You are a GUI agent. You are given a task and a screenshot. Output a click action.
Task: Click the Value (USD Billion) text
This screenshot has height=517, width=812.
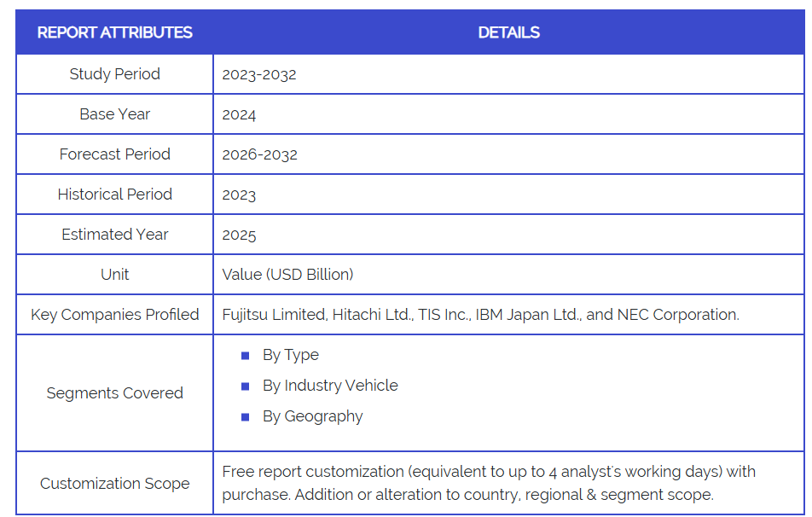pyautogui.click(x=287, y=275)
